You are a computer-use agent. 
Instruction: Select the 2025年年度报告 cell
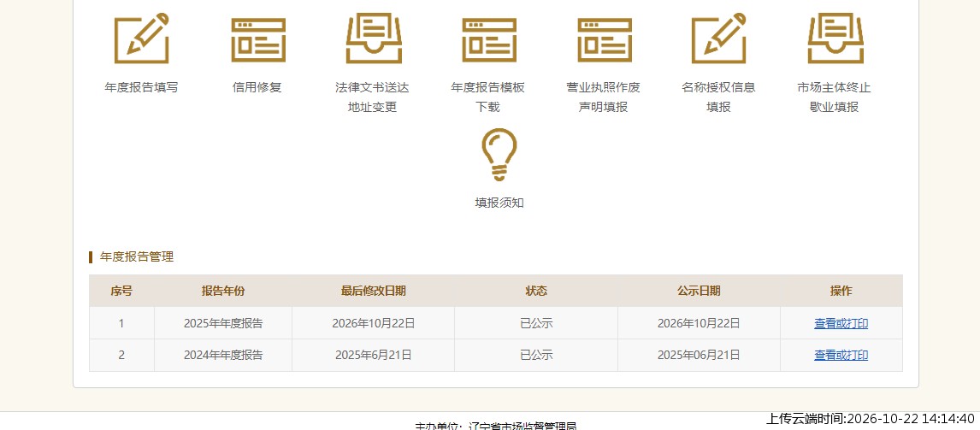click(x=223, y=324)
